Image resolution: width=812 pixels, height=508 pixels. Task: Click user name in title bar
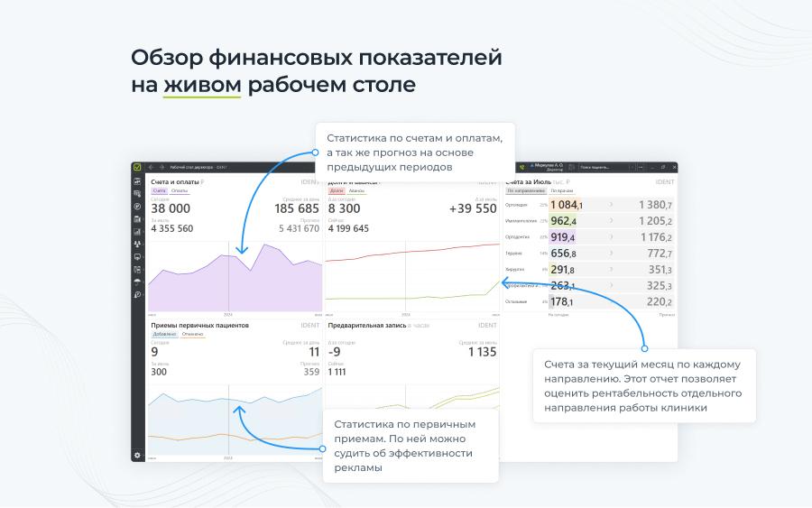click(x=549, y=166)
